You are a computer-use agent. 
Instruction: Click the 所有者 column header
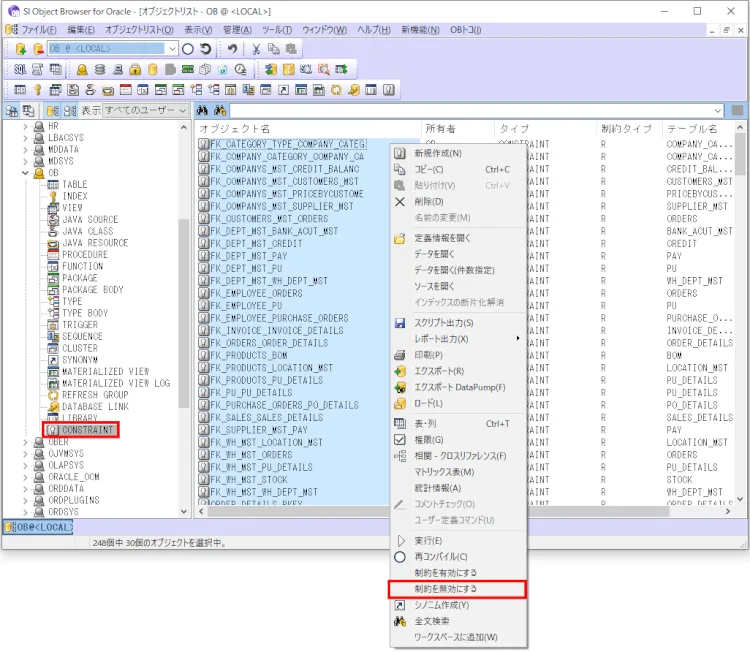click(x=458, y=129)
